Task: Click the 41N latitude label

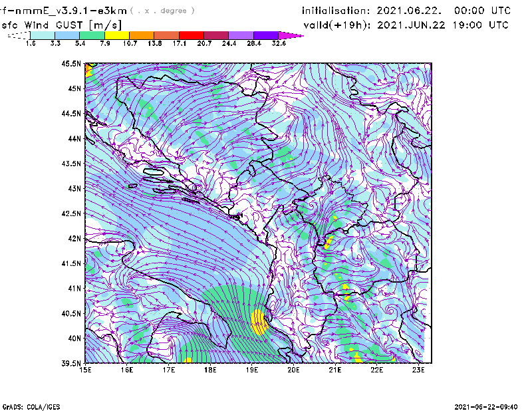Action: tap(74, 288)
